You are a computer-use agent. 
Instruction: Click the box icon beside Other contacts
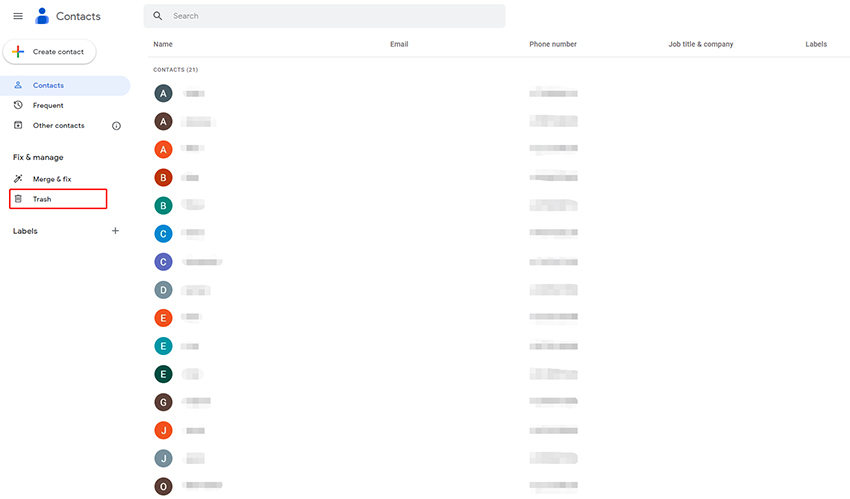tap(18, 125)
